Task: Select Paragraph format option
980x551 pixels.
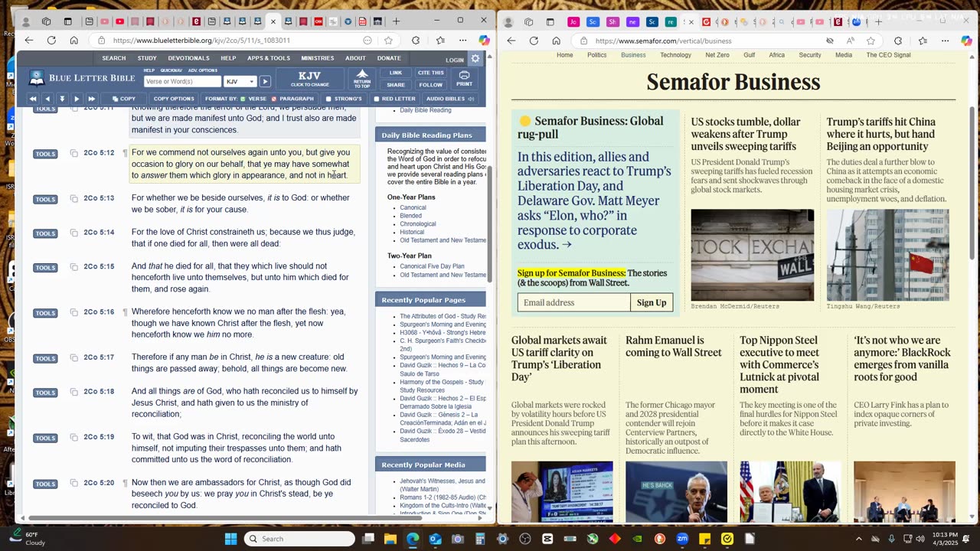Action: (292, 99)
